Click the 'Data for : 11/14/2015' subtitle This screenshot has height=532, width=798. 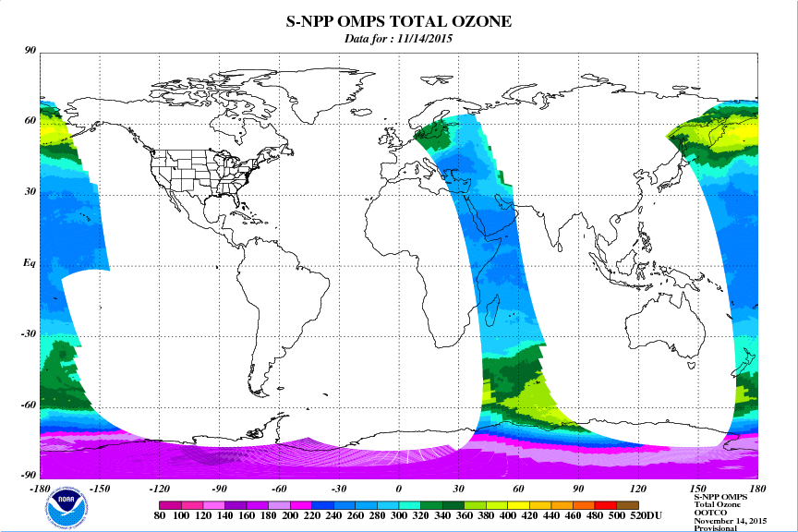(x=398, y=39)
